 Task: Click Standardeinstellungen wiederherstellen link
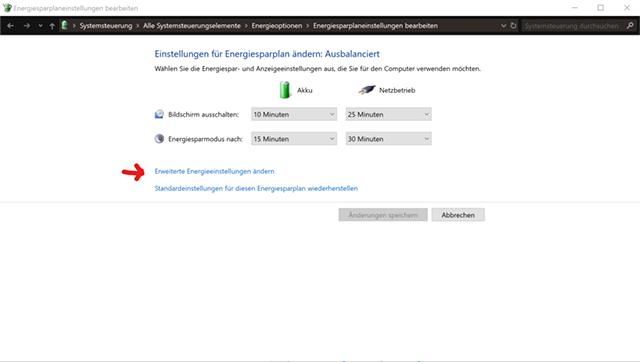(x=256, y=189)
